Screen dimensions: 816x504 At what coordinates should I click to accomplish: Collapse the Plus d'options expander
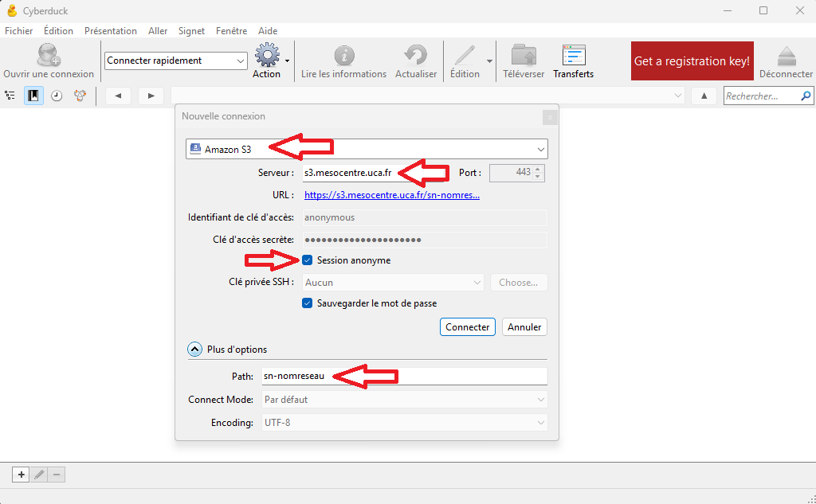[x=194, y=350]
